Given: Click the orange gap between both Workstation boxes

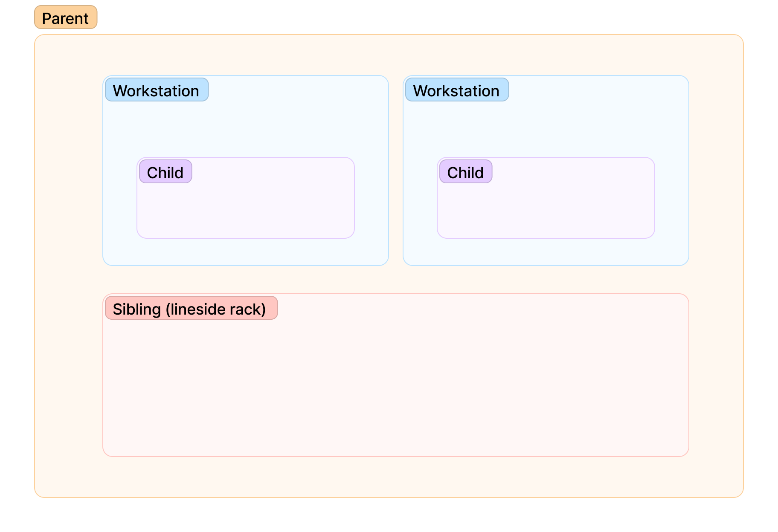Looking at the screenshot, I should click(x=396, y=171).
